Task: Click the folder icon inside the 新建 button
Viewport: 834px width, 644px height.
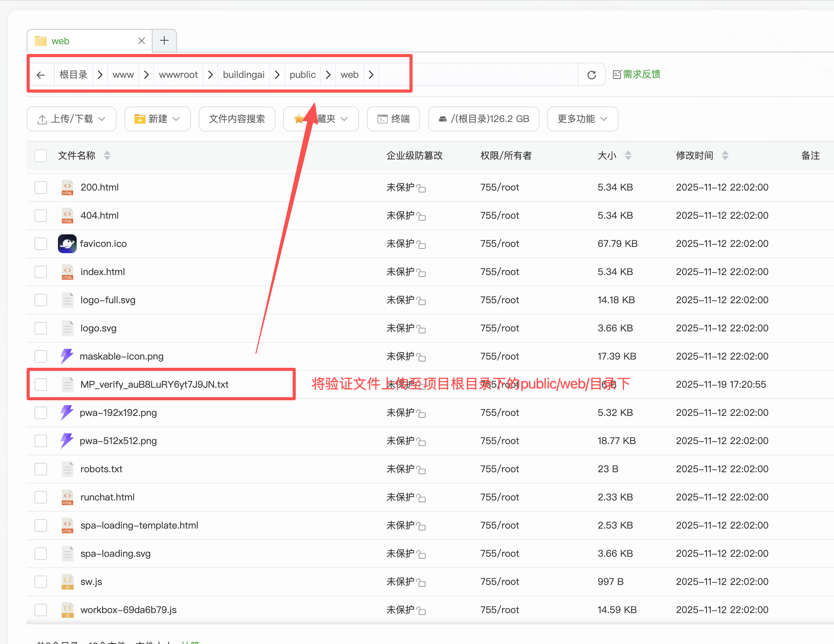Action: coord(139,119)
